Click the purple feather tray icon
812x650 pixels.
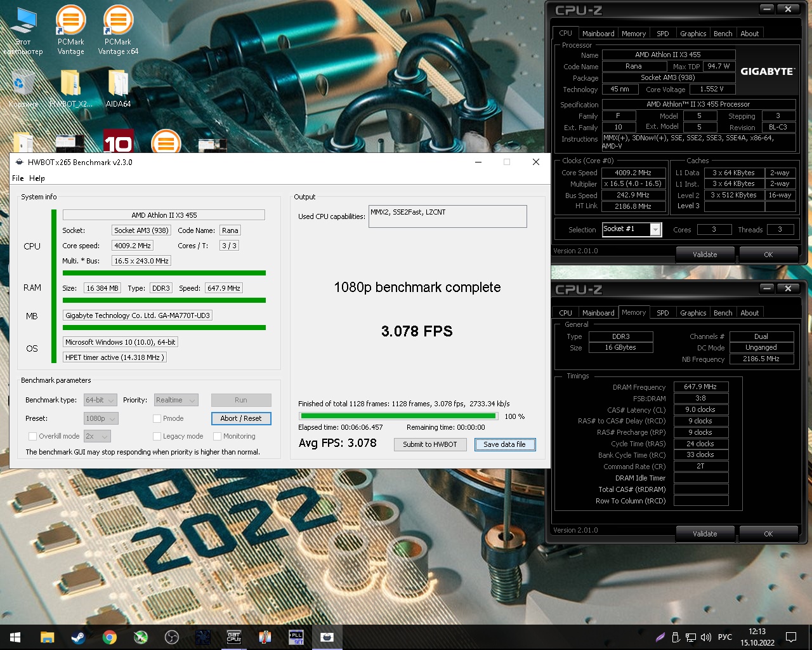(660, 637)
